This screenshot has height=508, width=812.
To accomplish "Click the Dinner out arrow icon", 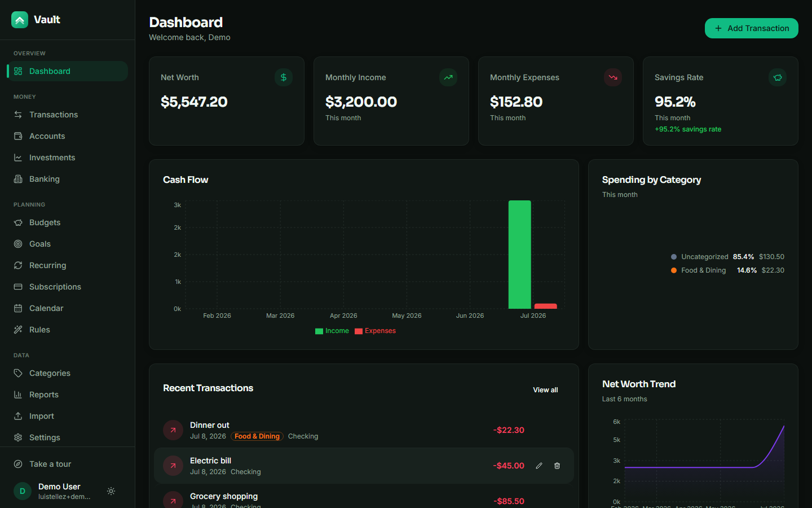I will click(x=173, y=430).
